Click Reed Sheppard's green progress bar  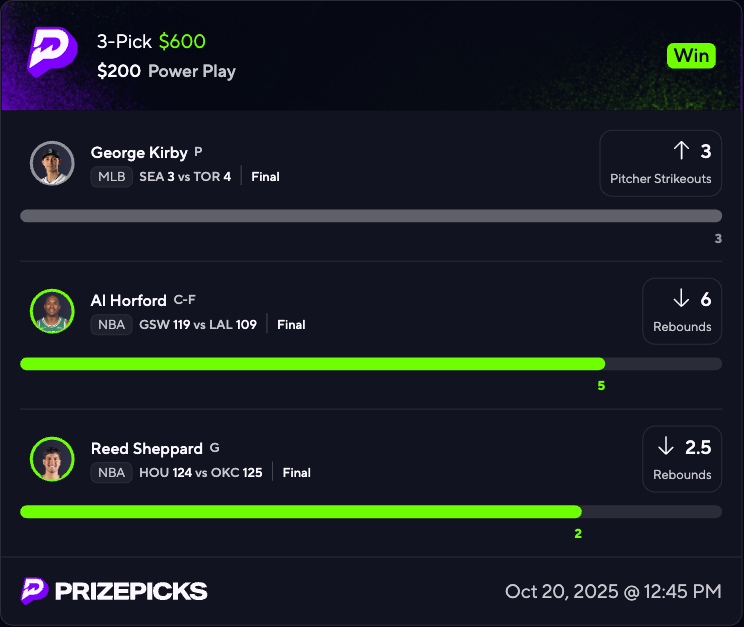pos(300,512)
